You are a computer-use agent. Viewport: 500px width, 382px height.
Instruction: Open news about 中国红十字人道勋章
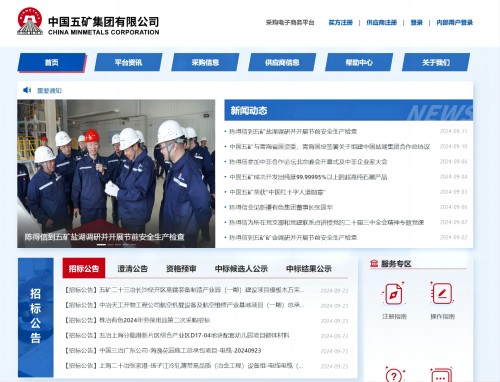(277, 192)
